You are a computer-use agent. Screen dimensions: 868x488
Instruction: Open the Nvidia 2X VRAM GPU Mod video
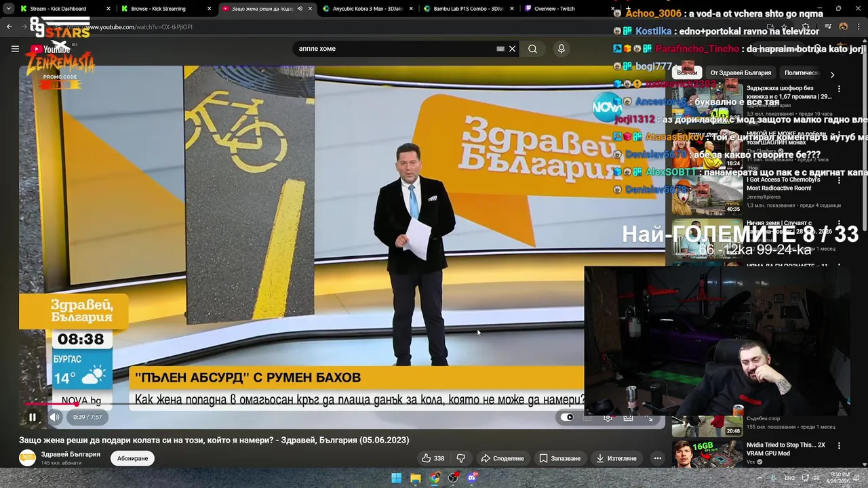click(x=786, y=449)
